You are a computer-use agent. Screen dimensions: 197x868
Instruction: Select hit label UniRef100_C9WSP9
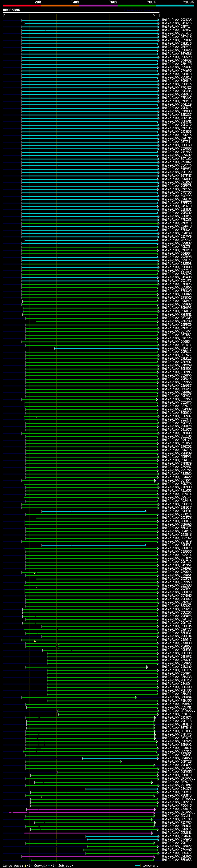tap(176, 57)
